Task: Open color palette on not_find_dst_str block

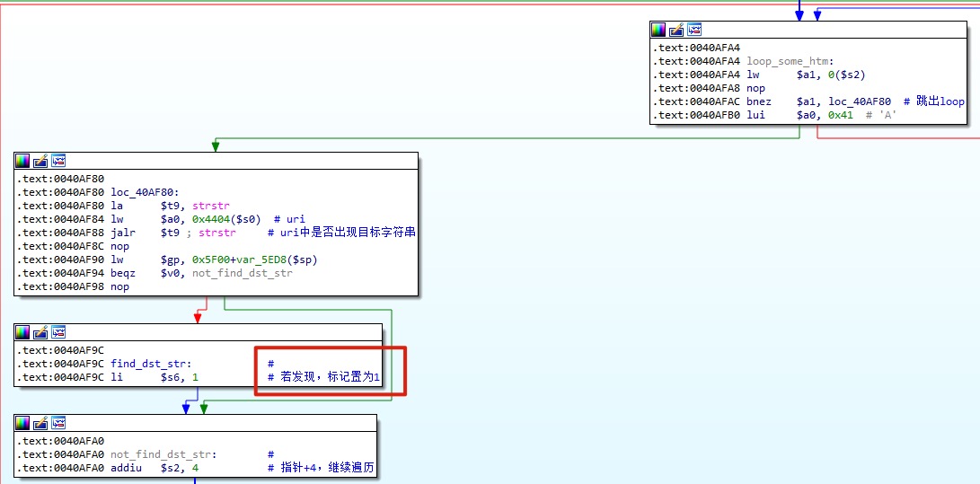Action: point(23,423)
